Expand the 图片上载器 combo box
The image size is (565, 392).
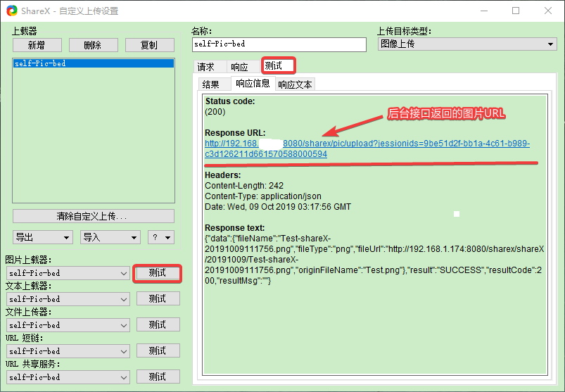68,273
